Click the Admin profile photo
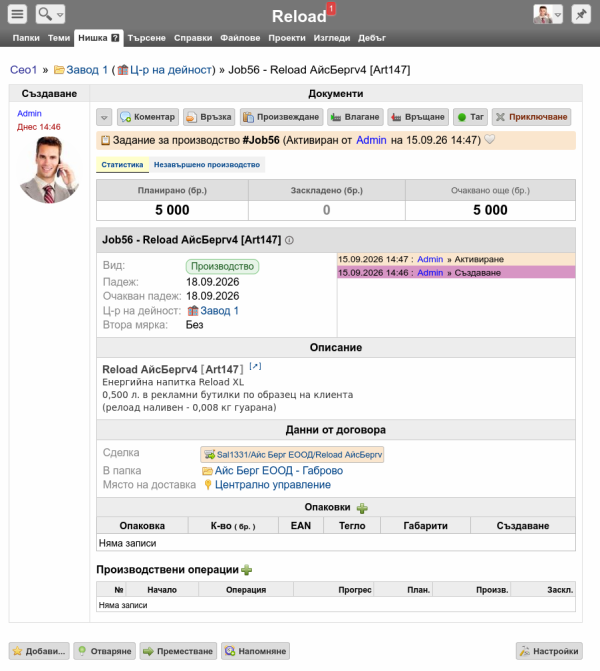The width and height of the screenshot is (600, 671). point(49,169)
